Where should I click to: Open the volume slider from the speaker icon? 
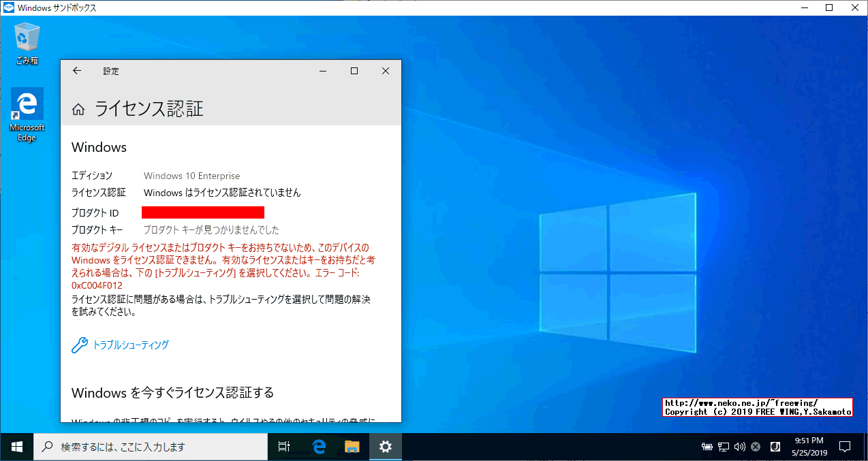coord(739,446)
